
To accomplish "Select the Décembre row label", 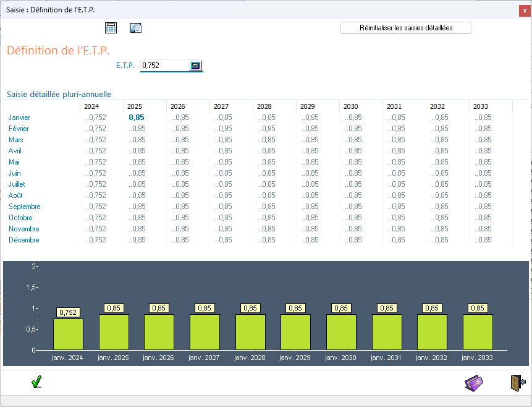I will tap(23, 240).
